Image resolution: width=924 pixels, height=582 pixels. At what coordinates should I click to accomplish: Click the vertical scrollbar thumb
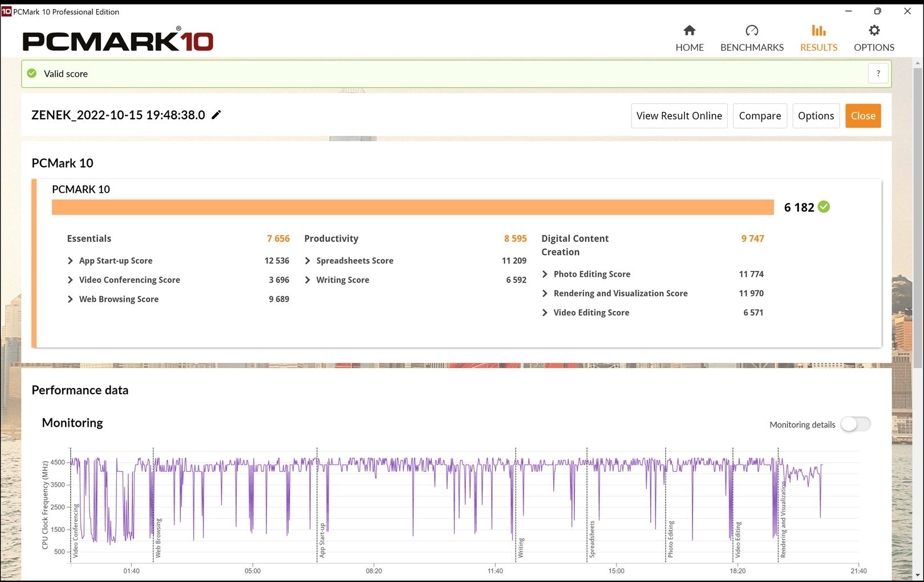click(918, 217)
